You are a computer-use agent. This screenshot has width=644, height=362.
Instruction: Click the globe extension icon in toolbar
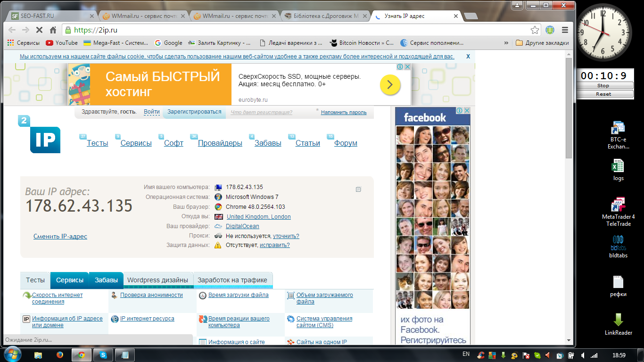coord(550,30)
